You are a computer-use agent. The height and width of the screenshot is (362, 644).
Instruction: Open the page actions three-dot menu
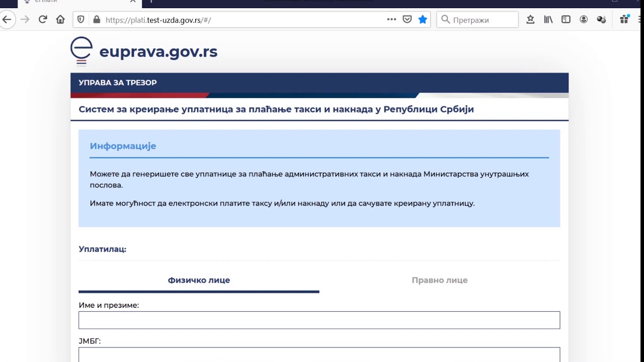click(391, 20)
